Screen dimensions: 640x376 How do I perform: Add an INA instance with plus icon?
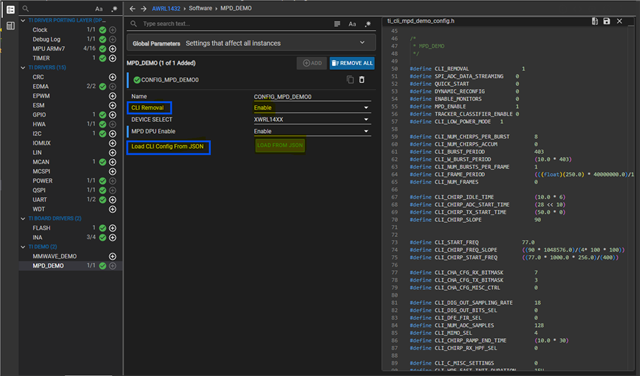(113, 238)
